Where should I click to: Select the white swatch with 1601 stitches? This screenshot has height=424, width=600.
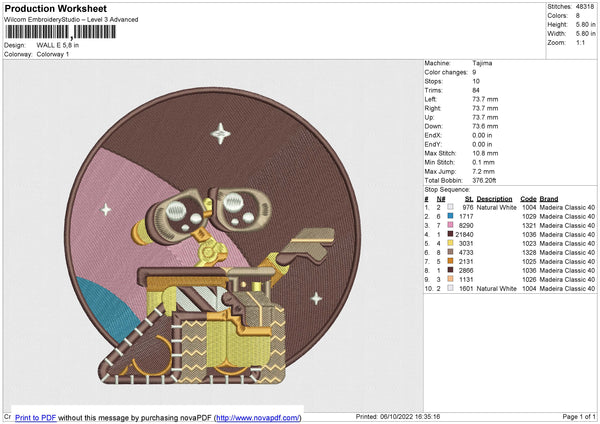coord(450,288)
